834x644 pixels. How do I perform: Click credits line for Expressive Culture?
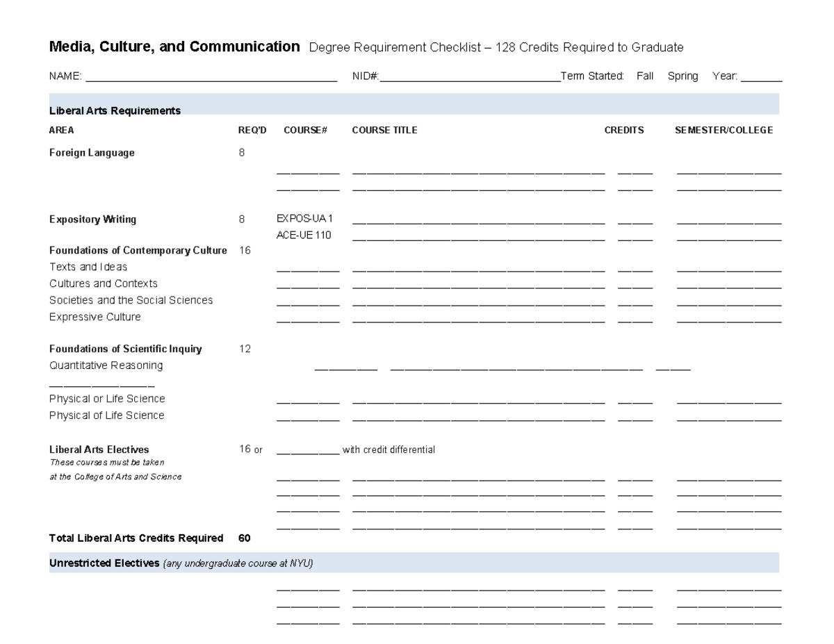(x=635, y=320)
